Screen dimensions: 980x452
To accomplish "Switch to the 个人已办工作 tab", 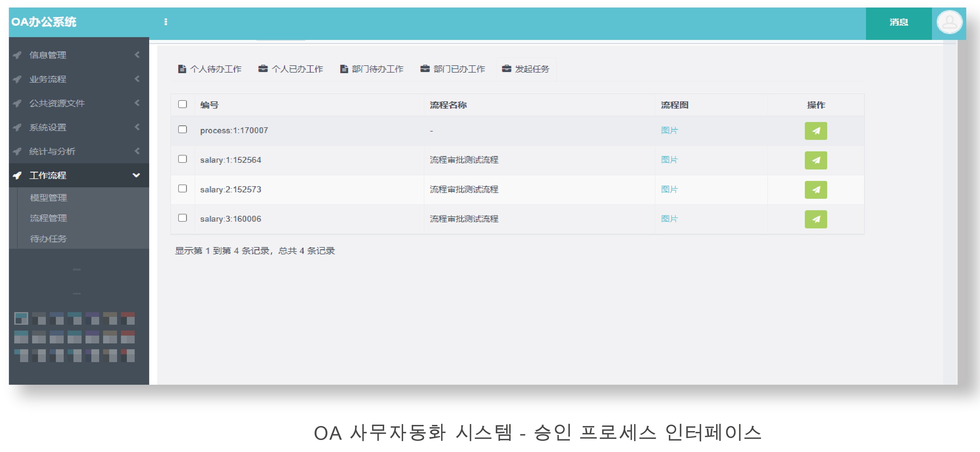I will click(291, 69).
